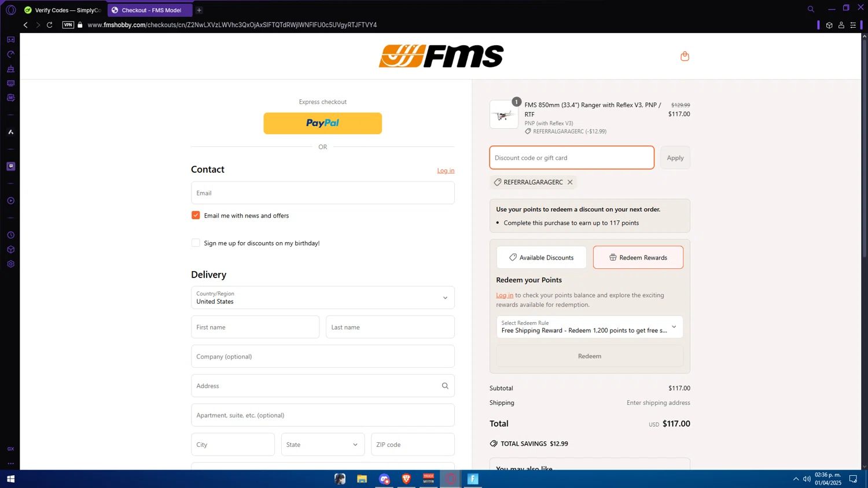Open Brave browser from taskbar
This screenshot has width=868, height=488.
[406, 479]
